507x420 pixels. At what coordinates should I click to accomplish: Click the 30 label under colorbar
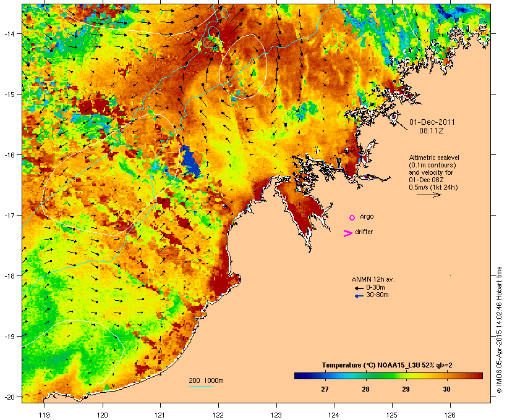(x=446, y=389)
